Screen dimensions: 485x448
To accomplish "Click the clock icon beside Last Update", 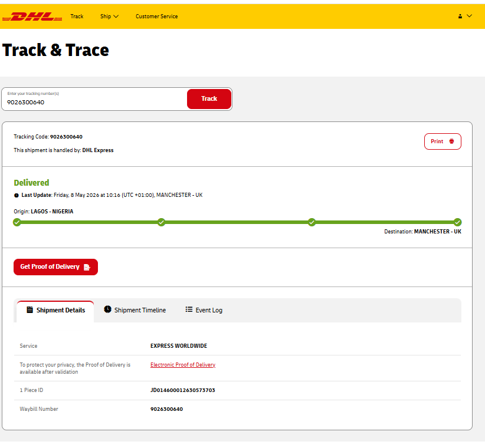I will tap(17, 195).
